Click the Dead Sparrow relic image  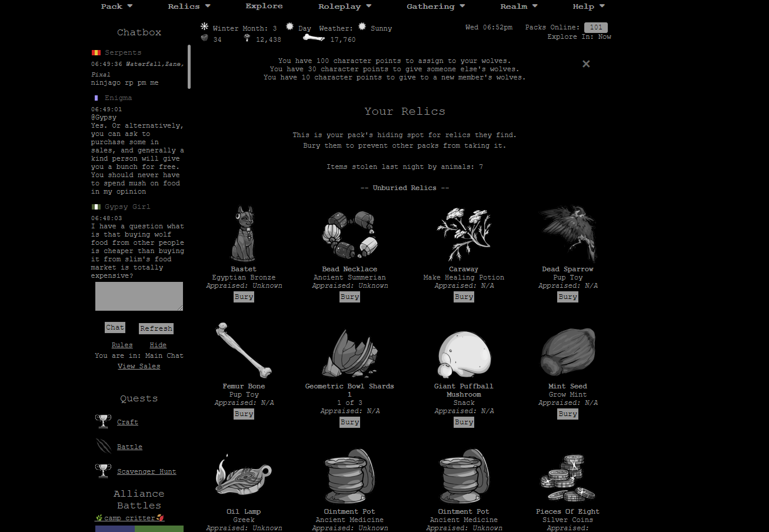point(568,234)
